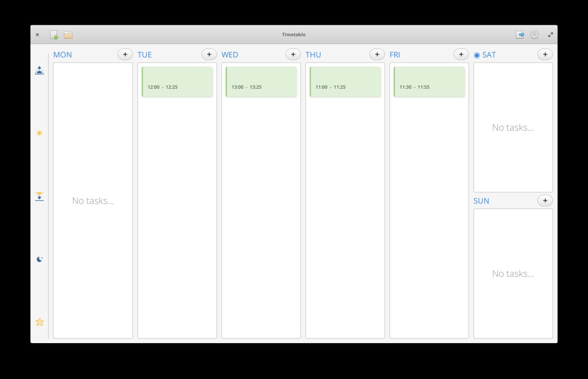
Task: Click the moon night icon
Action: coord(40,259)
